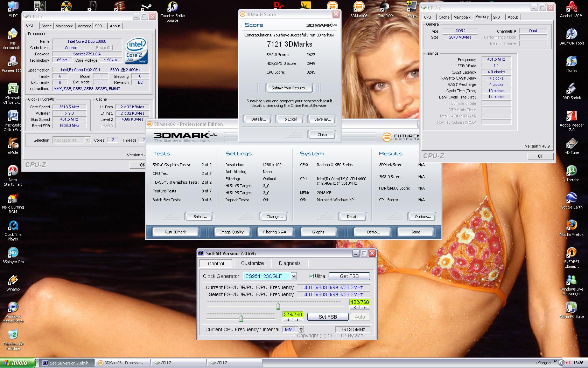Click To Excel button in 3DMark Score

pyautogui.click(x=290, y=119)
